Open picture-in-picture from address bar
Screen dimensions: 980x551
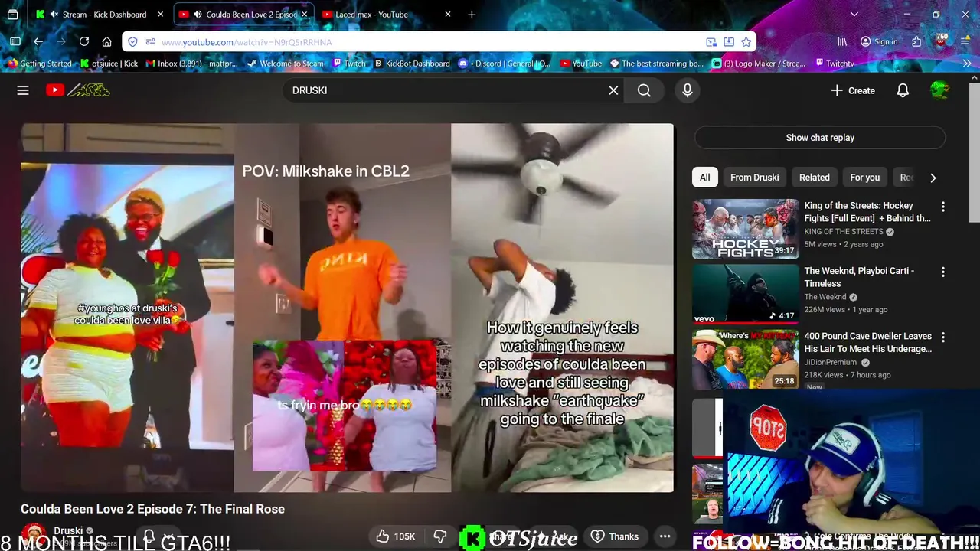pyautogui.click(x=711, y=42)
